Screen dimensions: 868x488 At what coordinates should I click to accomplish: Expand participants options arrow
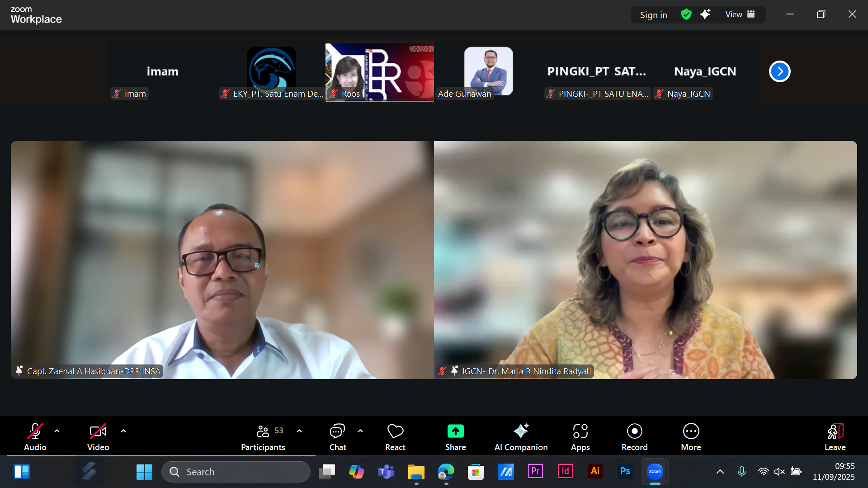299,431
